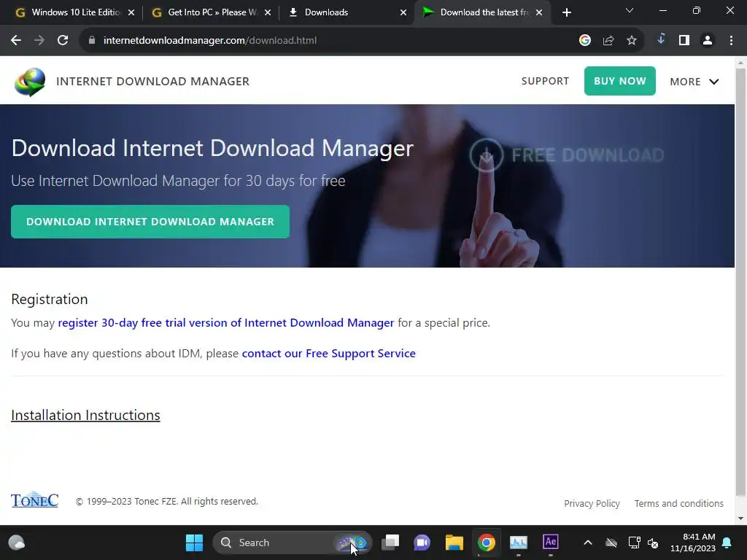Screen dimensions: 747x560
Task: Click the OneDrive cloud tray icon
Action: pos(611,542)
